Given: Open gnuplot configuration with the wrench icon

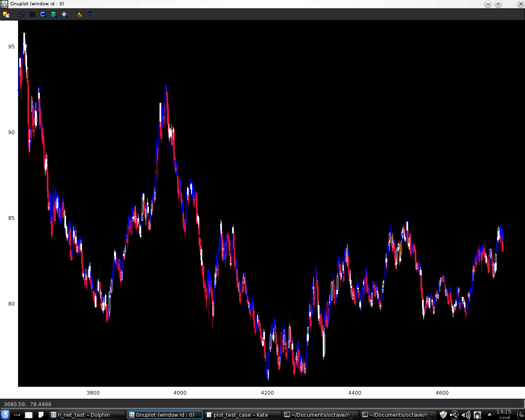Looking at the screenshot, I should (80, 14).
